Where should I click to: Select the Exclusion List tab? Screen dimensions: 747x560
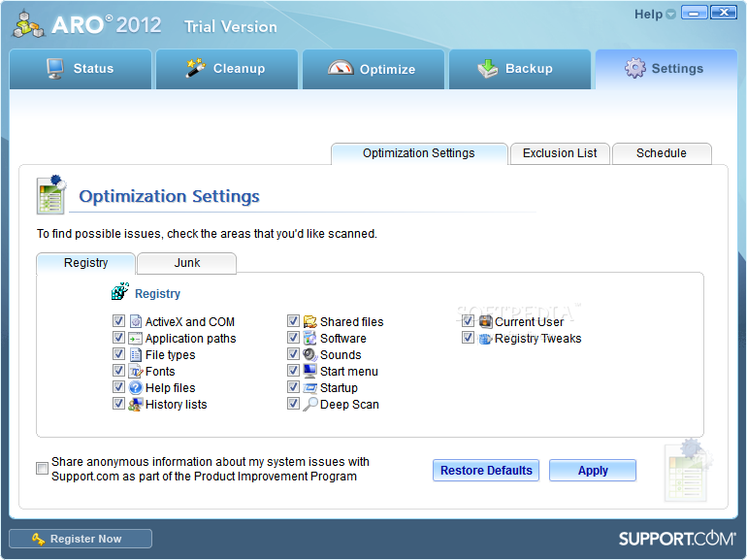tap(560, 153)
